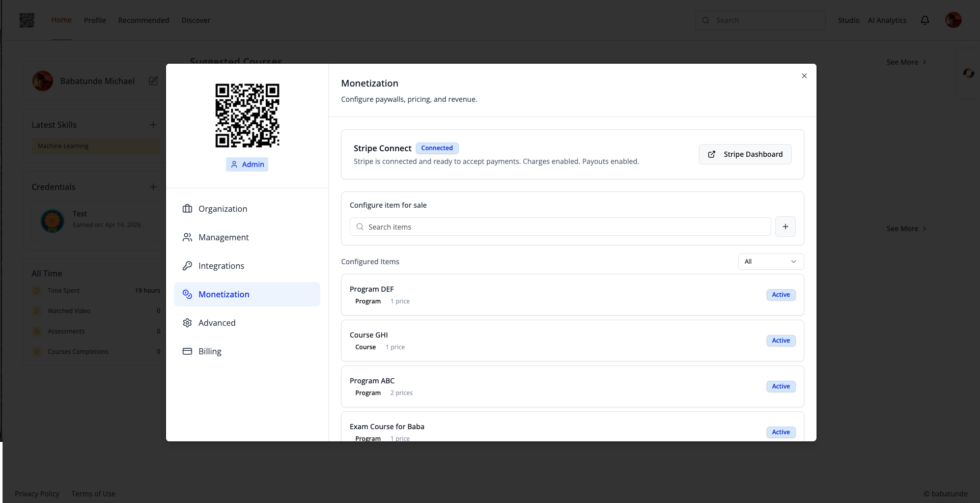Screen dimensions: 980x503
Task: Open the Stripe Dashboard
Action: (745, 154)
